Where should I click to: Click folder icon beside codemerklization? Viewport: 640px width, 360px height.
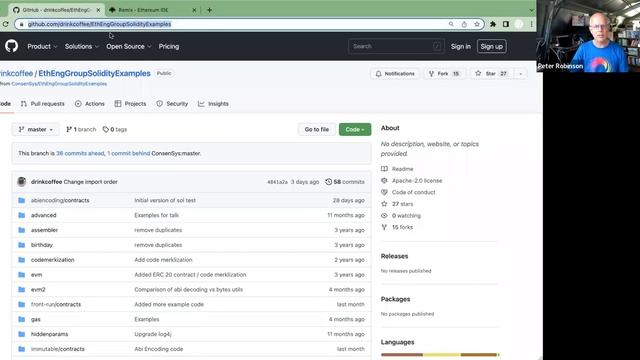click(22, 260)
